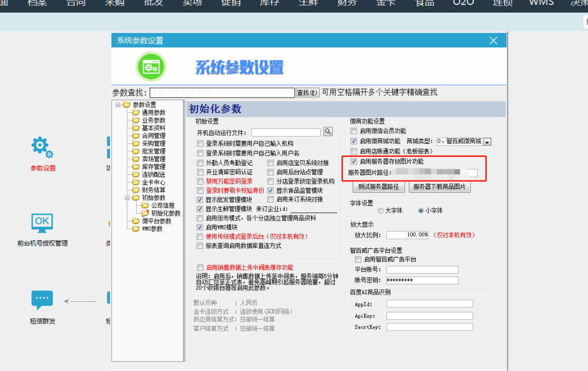Click the green 系统参数设置 logo icon

pos(151,67)
